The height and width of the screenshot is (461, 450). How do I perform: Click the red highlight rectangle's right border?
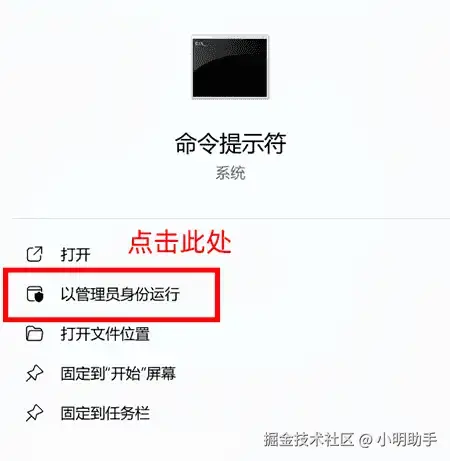pyautogui.click(x=217, y=295)
